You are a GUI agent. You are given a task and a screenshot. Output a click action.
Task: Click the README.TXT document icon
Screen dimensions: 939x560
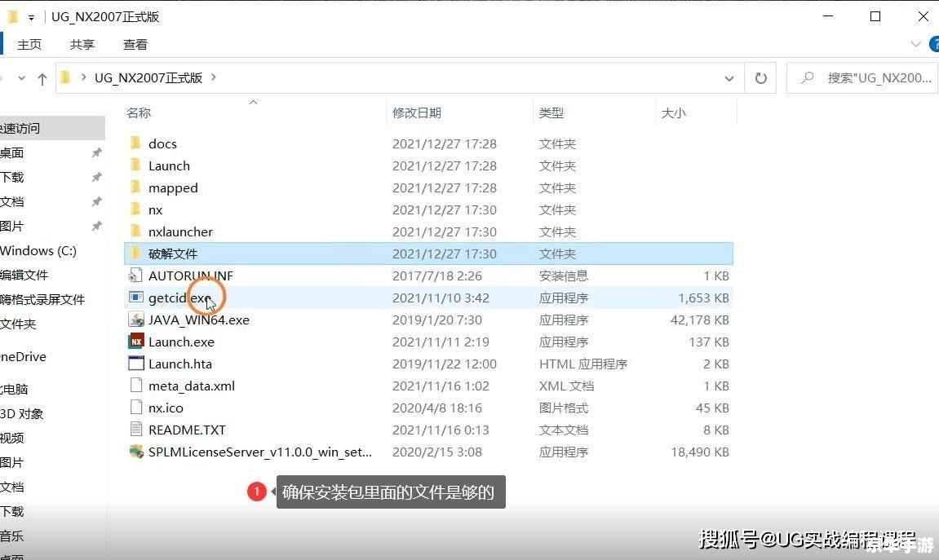pos(136,430)
